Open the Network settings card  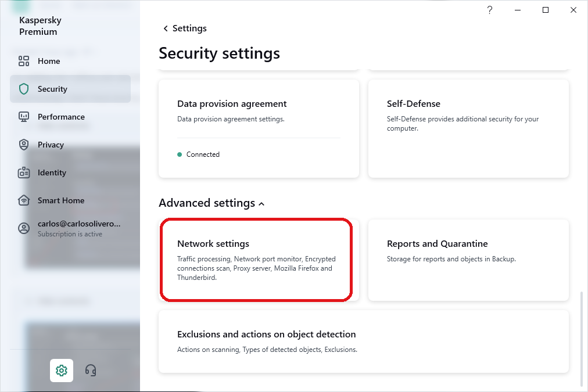coord(256,260)
